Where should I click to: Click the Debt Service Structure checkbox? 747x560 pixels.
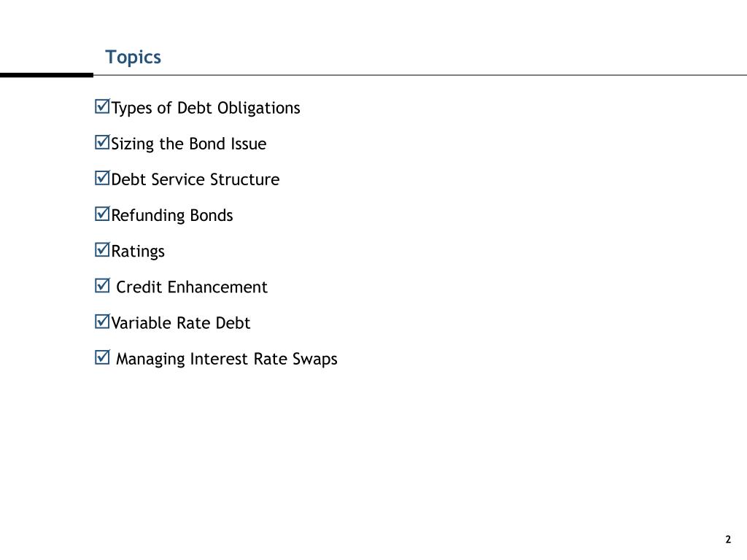click(x=102, y=179)
